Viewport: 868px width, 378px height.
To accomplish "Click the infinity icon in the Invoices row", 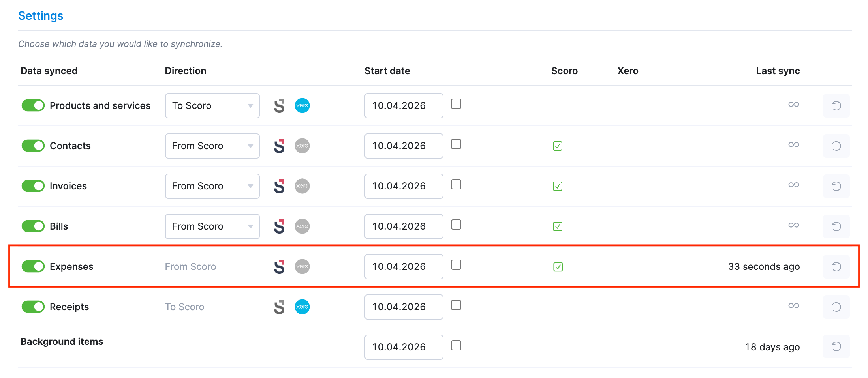I will pos(793,185).
